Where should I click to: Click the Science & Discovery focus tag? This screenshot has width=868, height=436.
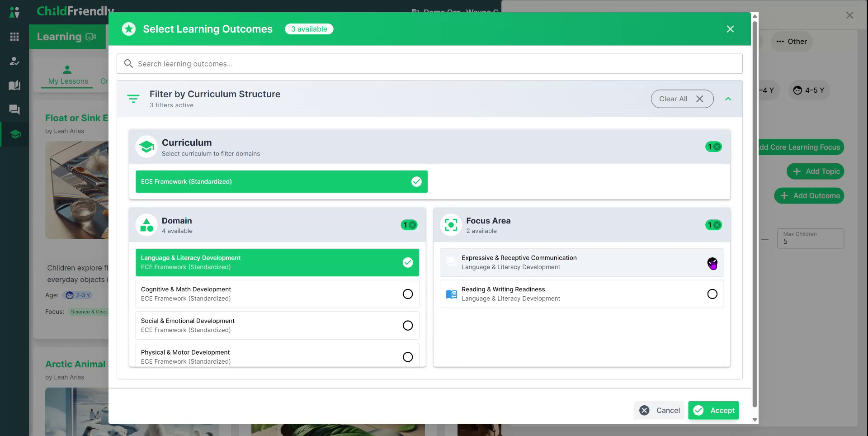coord(89,312)
